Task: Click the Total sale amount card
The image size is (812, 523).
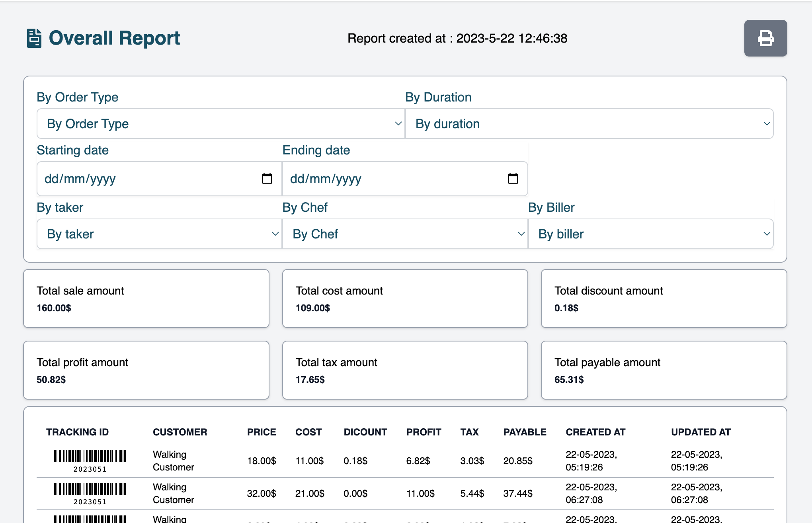Action: point(146,299)
